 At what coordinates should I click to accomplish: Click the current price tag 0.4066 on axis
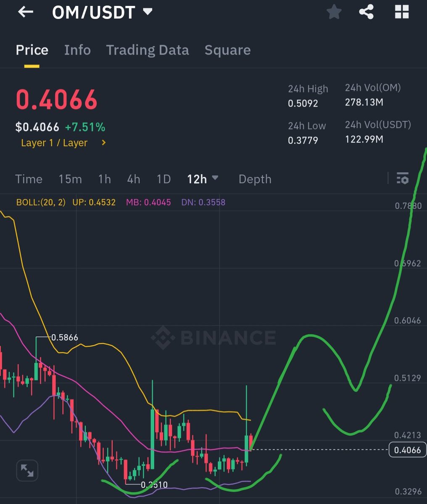tap(408, 450)
